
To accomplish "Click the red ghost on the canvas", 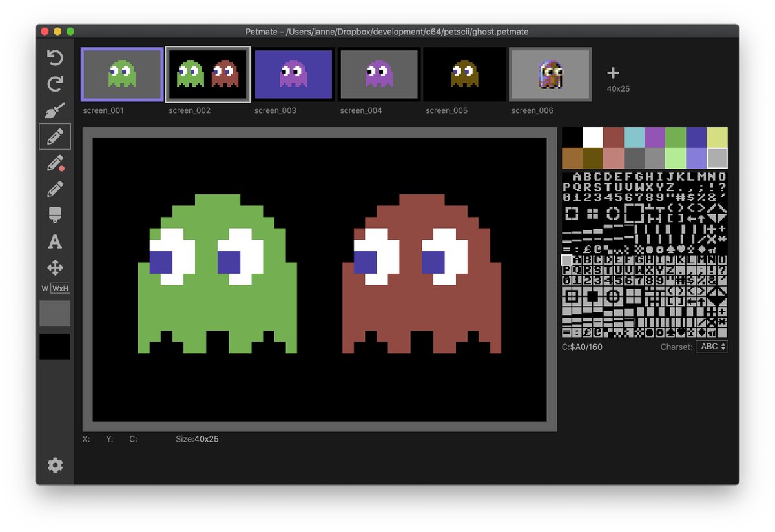I will (422, 274).
